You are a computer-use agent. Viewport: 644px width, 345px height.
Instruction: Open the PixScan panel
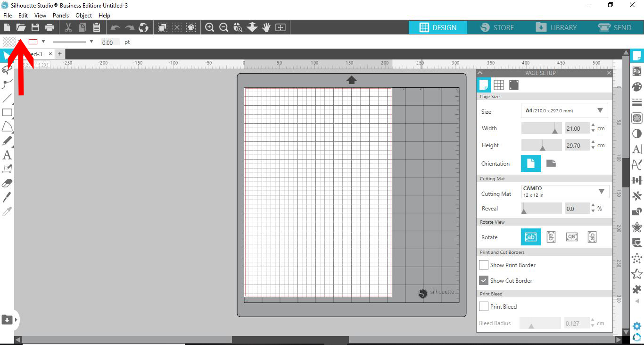coord(636,71)
